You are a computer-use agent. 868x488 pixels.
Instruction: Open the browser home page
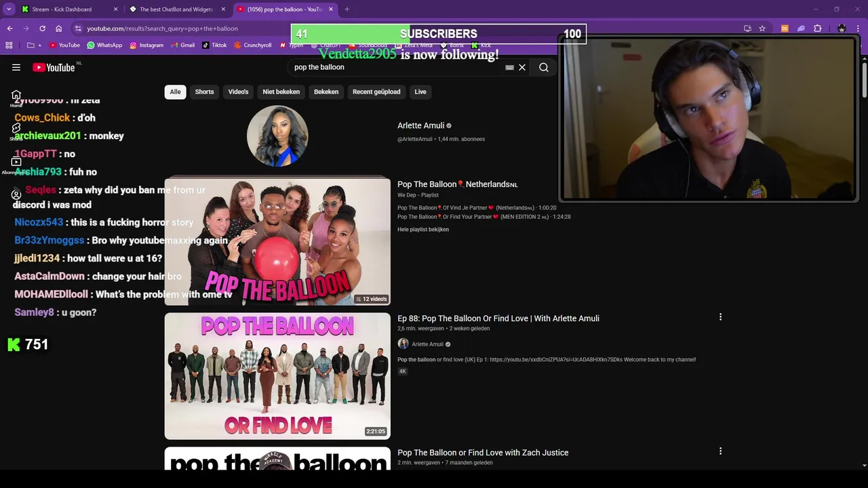pos(58,28)
